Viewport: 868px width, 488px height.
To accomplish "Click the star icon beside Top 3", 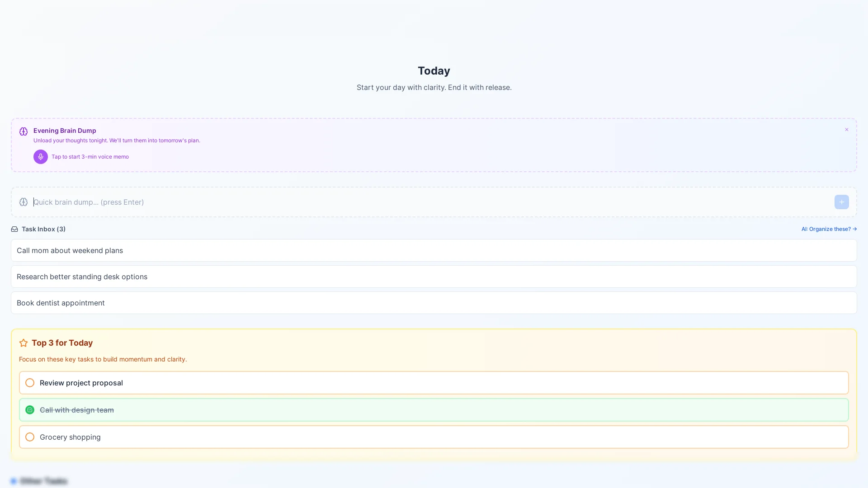I will pyautogui.click(x=24, y=343).
